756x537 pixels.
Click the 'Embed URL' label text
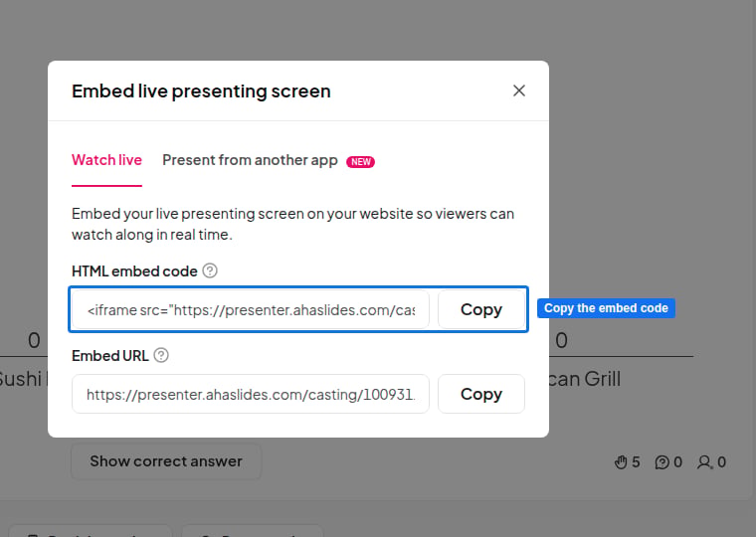pyautogui.click(x=110, y=356)
